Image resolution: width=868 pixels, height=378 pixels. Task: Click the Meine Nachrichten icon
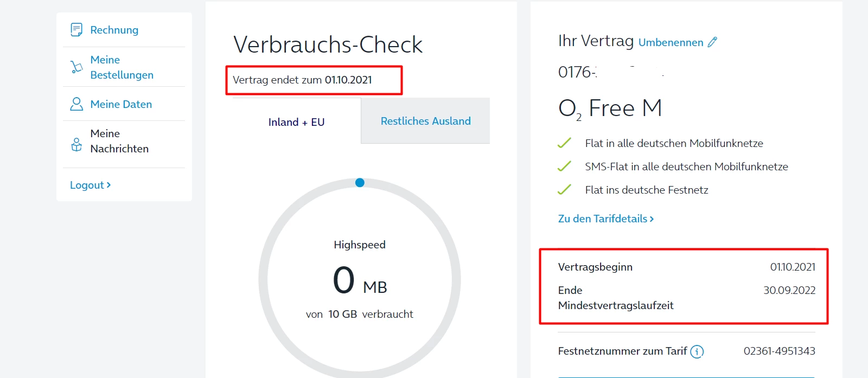tap(76, 144)
